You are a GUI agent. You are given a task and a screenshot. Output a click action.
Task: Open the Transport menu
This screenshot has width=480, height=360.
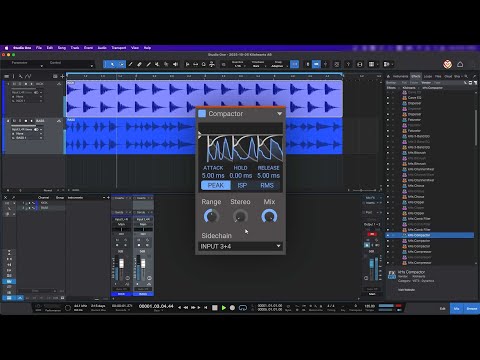[119, 48]
